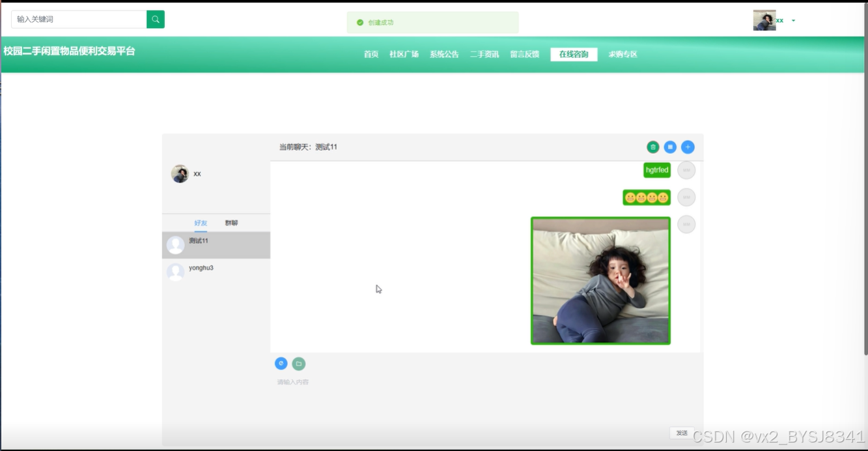Click the xx username in top bar
Screen dimensions: 868x451
click(x=780, y=21)
